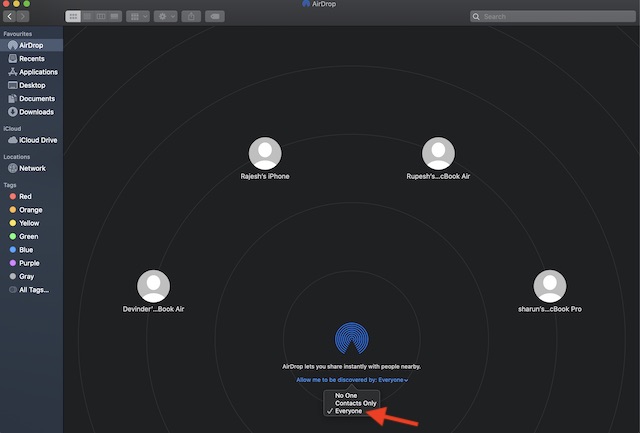640x433 pixels.
Task: Open the gear action menu
Action: click(165, 16)
